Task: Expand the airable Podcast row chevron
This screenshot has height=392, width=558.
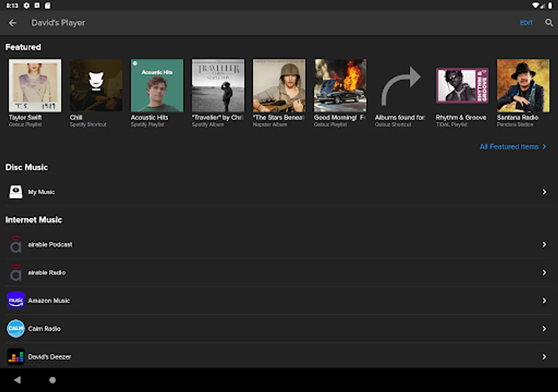Action: (x=544, y=244)
